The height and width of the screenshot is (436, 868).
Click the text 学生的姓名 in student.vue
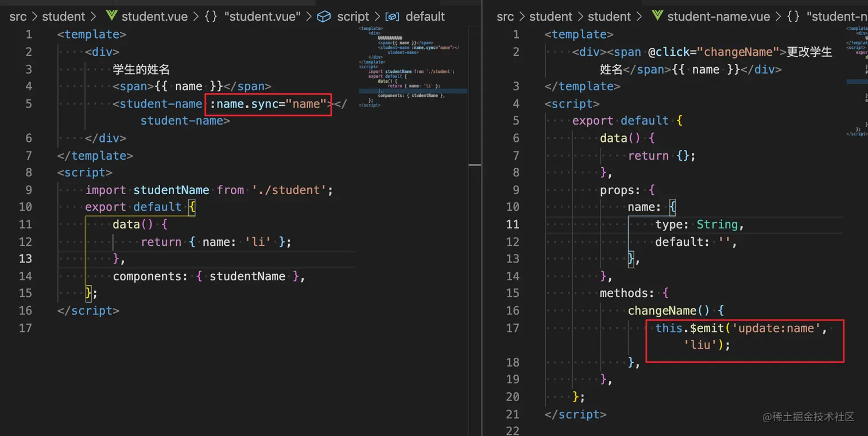tap(141, 70)
